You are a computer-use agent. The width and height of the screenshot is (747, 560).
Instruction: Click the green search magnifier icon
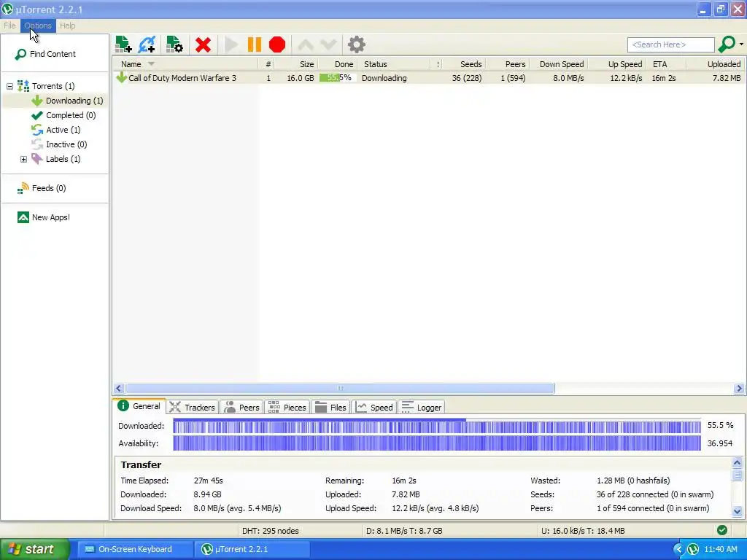coord(727,44)
